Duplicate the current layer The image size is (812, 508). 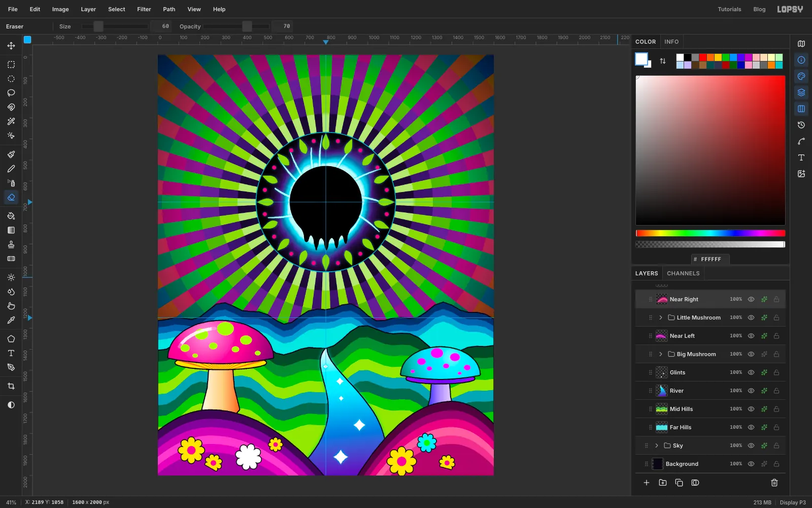(679, 483)
